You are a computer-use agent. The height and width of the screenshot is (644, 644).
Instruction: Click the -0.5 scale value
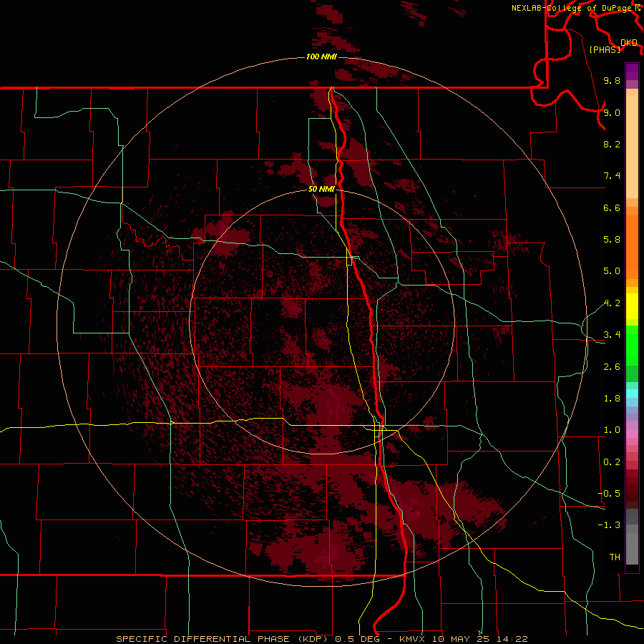(x=609, y=494)
